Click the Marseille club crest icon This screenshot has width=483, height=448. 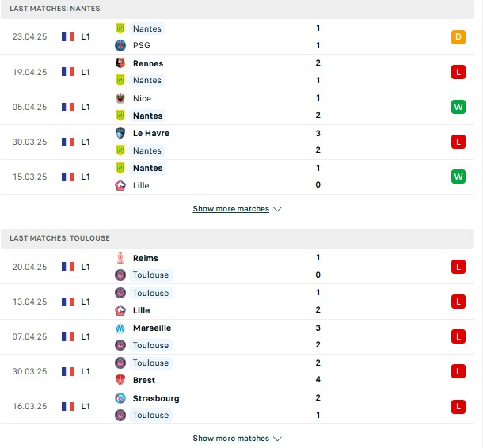click(120, 328)
